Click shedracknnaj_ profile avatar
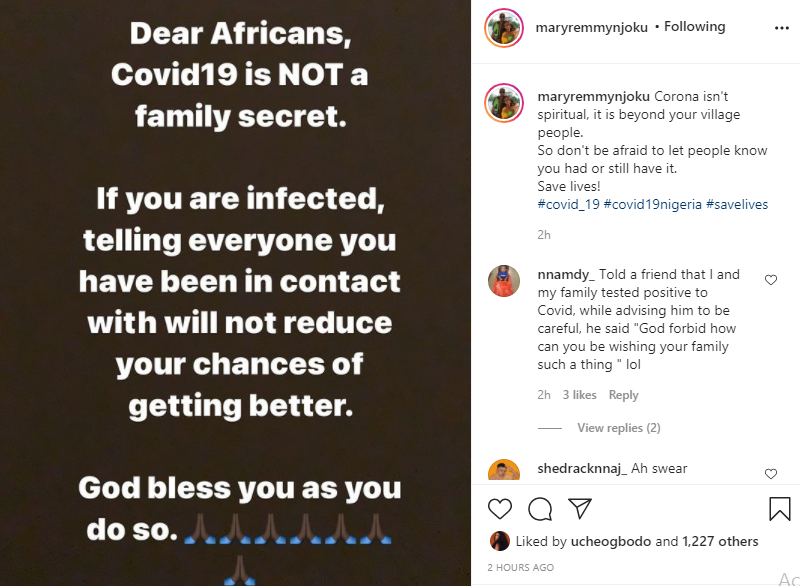Image resolution: width=800 pixels, height=586 pixels. click(x=505, y=470)
